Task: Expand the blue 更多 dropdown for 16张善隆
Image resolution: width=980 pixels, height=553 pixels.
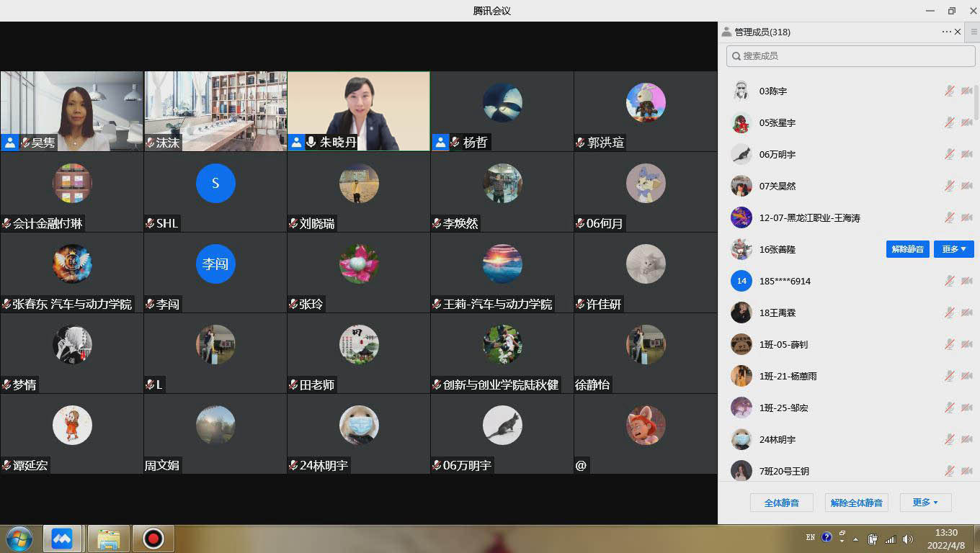Action: pyautogui.click(x=954, y=249)
